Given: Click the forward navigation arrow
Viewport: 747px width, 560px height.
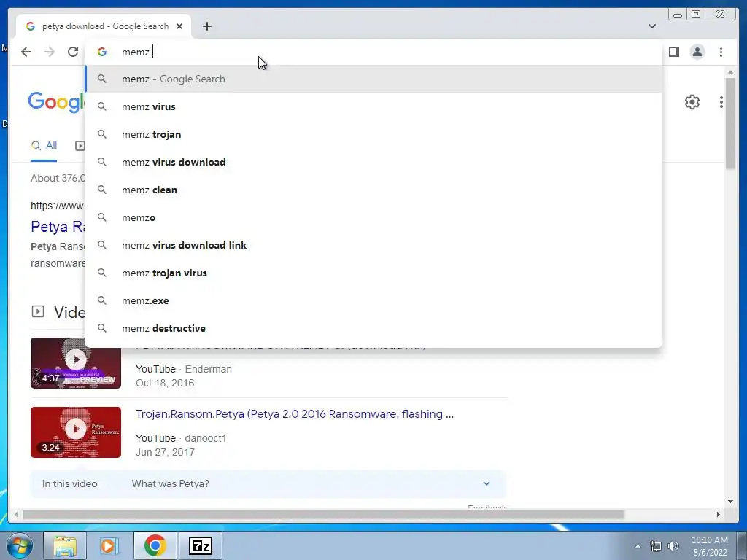Looking at the screenshot, I should click(x=50, y=52).
